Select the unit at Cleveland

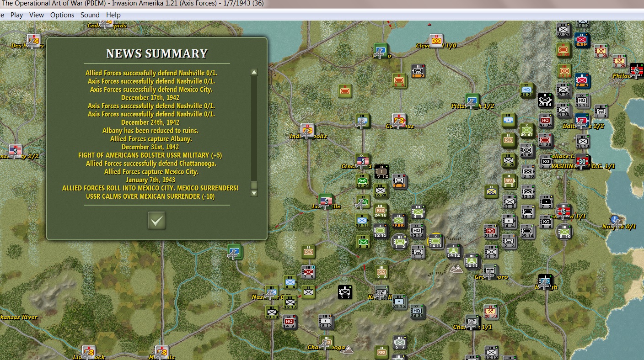[436, 41]
